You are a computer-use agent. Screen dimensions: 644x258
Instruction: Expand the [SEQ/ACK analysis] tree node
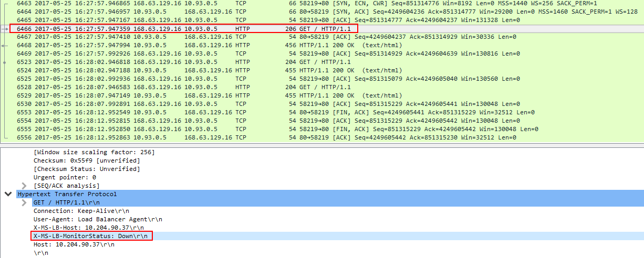click(24, 186)
